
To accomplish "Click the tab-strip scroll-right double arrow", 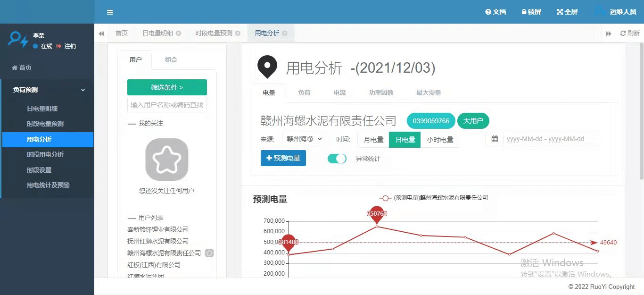I will (x=609, y=34).
